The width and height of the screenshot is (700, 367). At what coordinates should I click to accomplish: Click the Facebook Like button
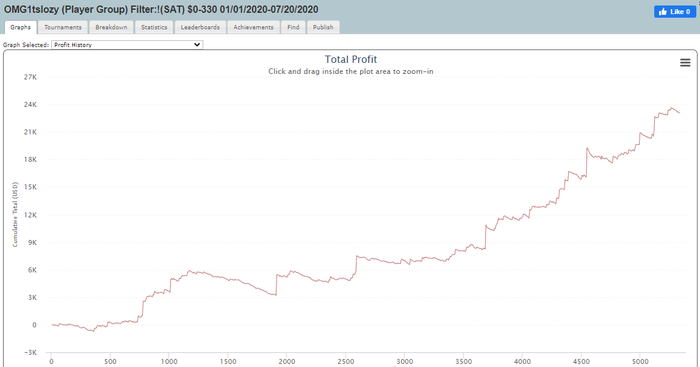(x=675, y=12)
